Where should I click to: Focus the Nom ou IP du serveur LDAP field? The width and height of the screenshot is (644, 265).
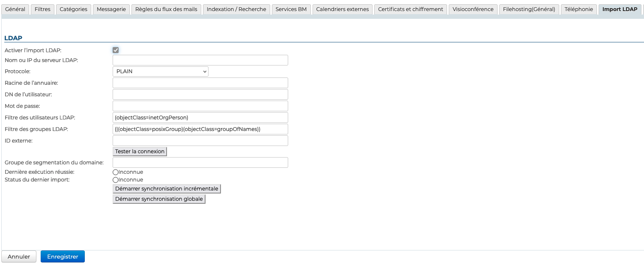click(200, 60)
